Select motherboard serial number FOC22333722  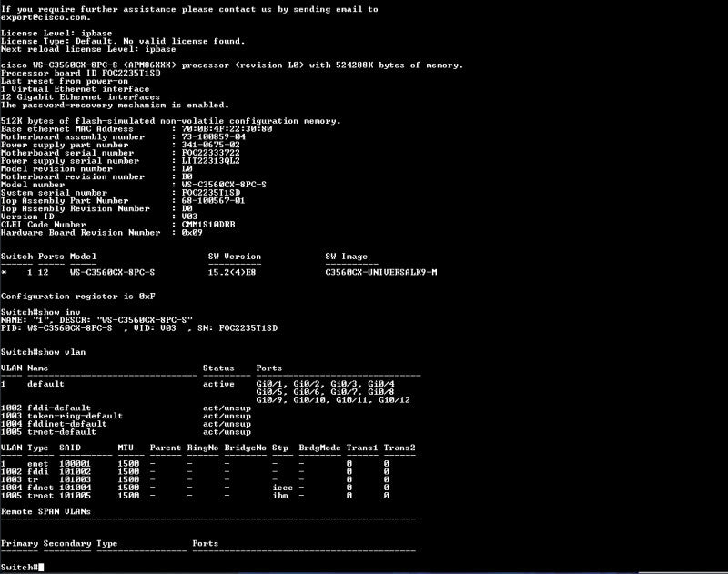[211, 153]
